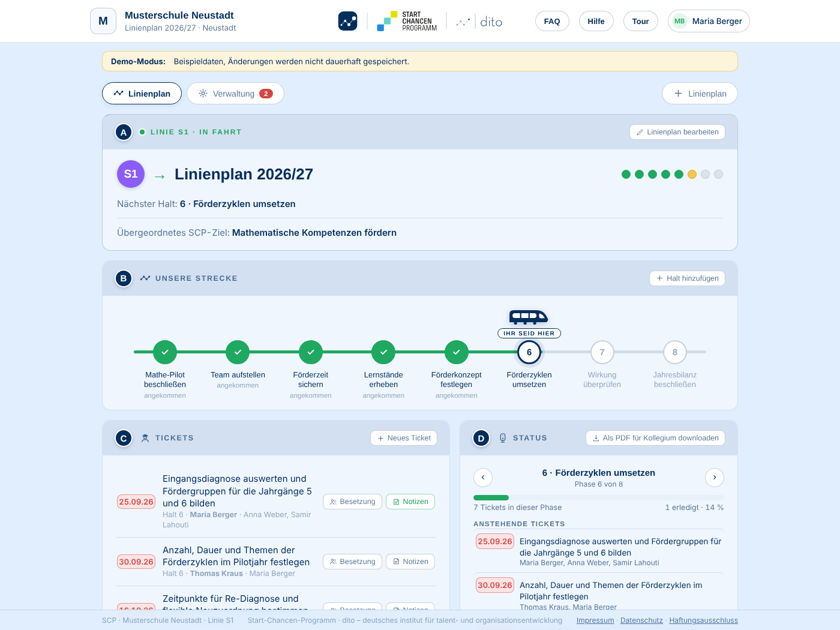Click the section D letter badge

[481, 438]
